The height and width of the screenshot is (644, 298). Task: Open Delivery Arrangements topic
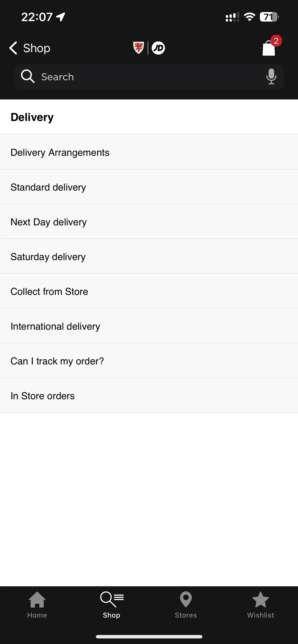pos(149,152)
